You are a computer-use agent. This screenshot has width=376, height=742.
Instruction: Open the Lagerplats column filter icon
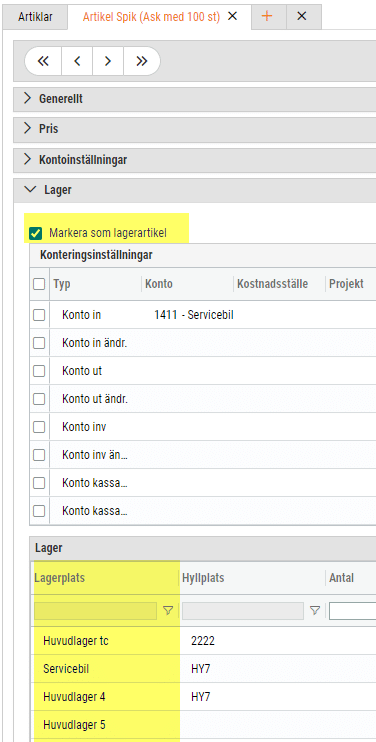click(168, 611)
